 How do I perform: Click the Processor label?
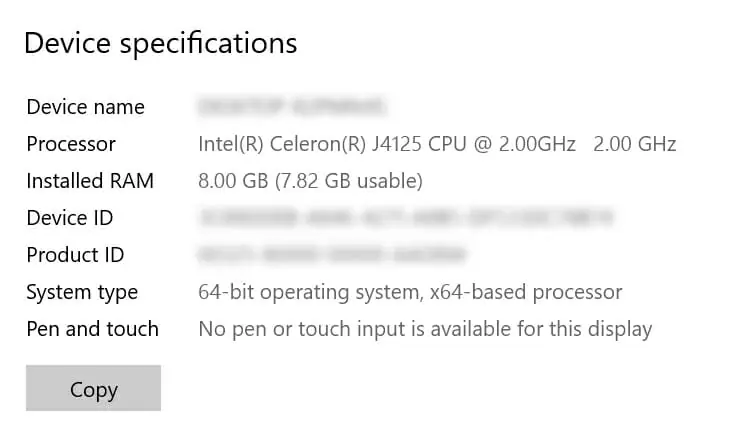[71, 144]
